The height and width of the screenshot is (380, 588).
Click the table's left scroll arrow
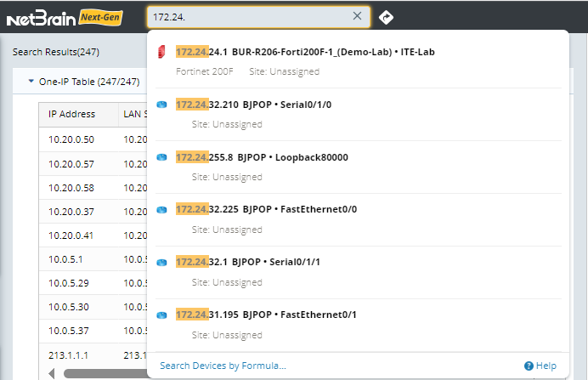pyautogui.click(x=52, y=373)
